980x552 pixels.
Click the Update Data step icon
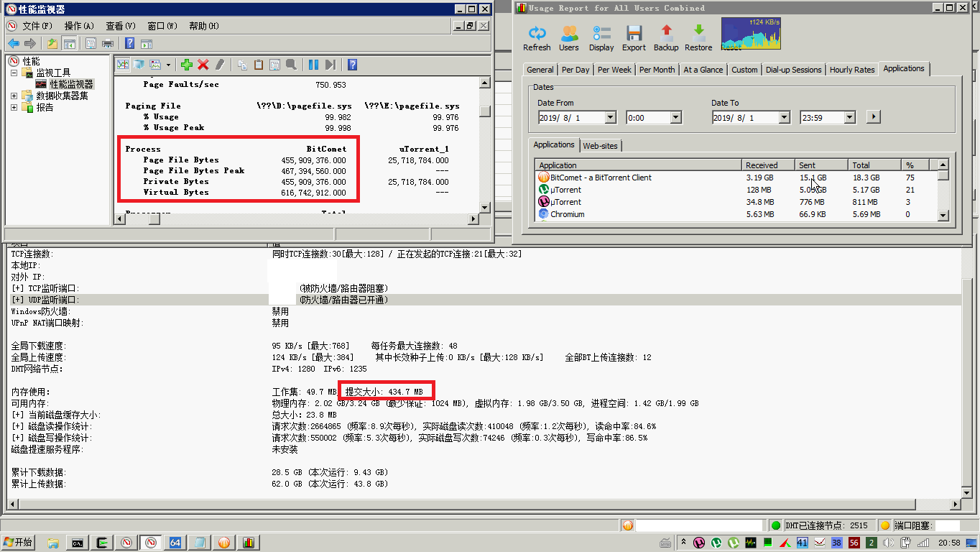[x=330, y=65]
